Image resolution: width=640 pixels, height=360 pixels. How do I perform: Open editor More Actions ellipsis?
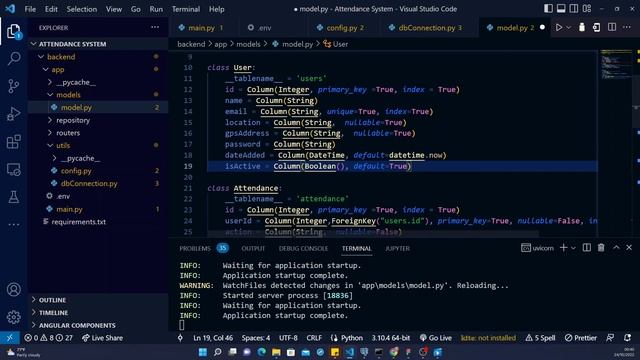627,27
